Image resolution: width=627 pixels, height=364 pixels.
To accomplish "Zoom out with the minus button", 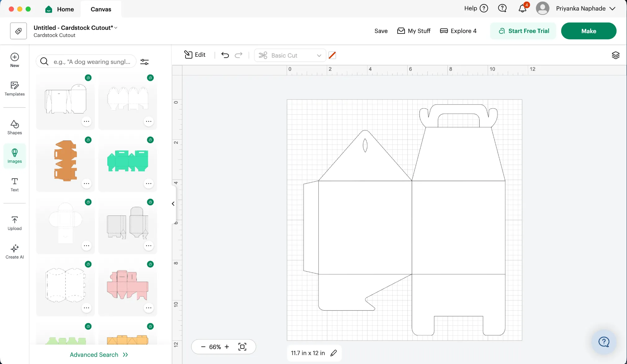I will [203, 347].
